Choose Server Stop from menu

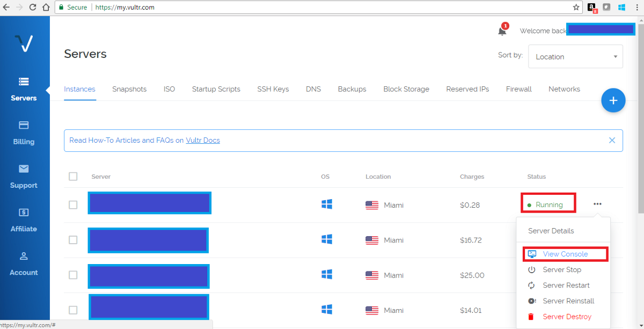coord(563,269)
